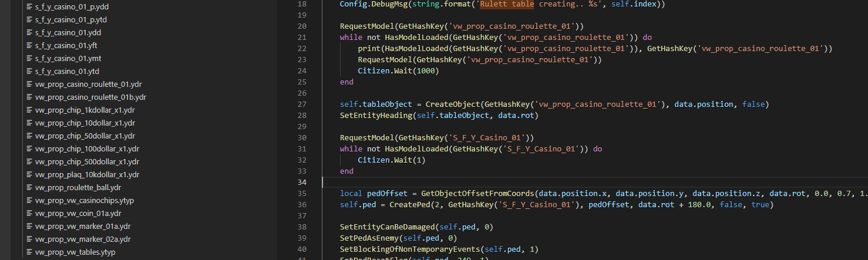Click file icon next to s_f_y_casino_01.yft

coord(29,46)
